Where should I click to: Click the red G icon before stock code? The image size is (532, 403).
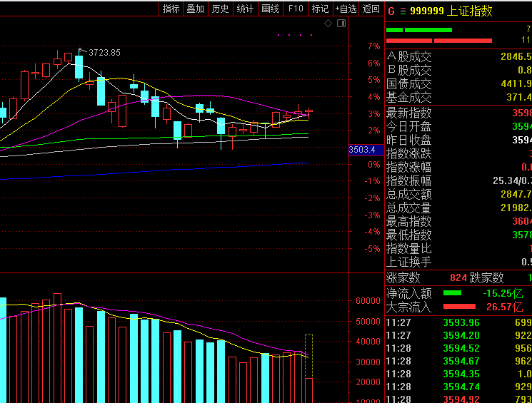391,11
